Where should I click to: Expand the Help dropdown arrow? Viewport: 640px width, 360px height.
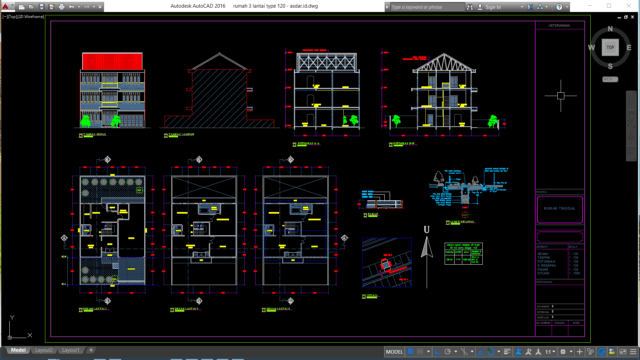[567, 7]
